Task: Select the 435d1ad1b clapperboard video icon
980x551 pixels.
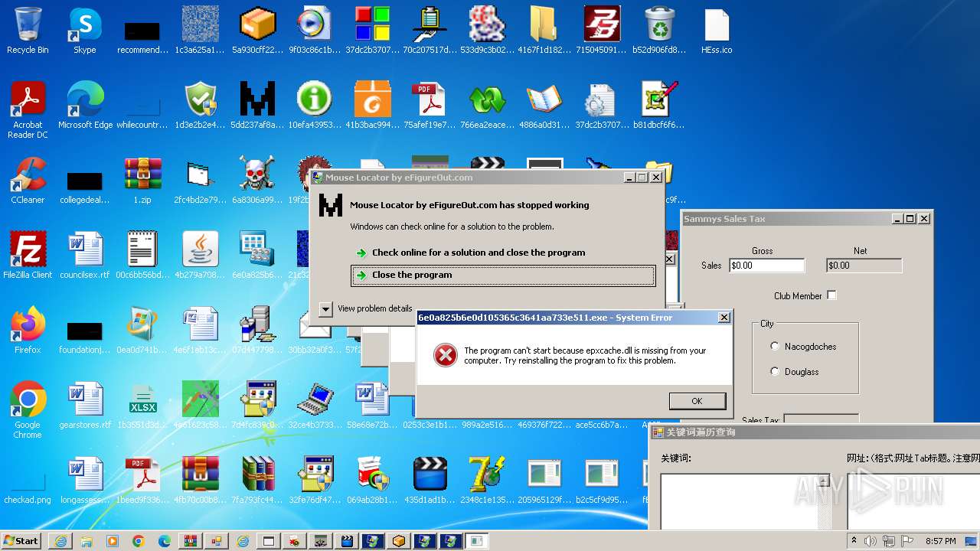Action: coord(430,481)
